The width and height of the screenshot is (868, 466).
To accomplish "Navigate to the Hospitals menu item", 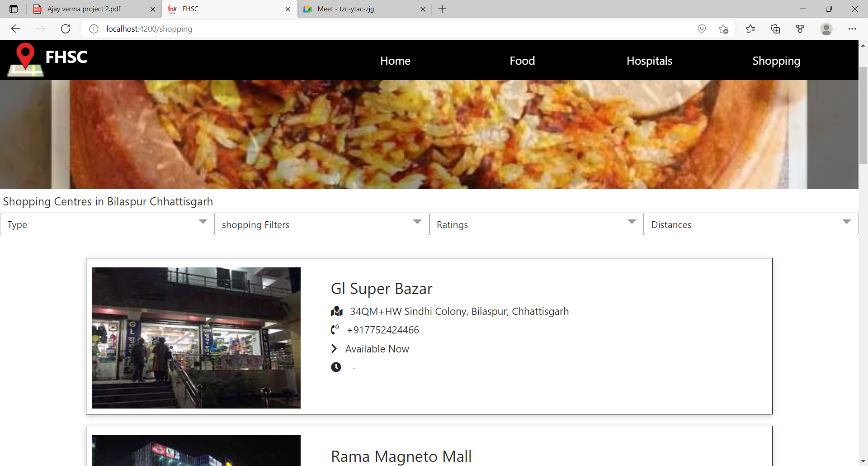I will click(x=649, y=60).
